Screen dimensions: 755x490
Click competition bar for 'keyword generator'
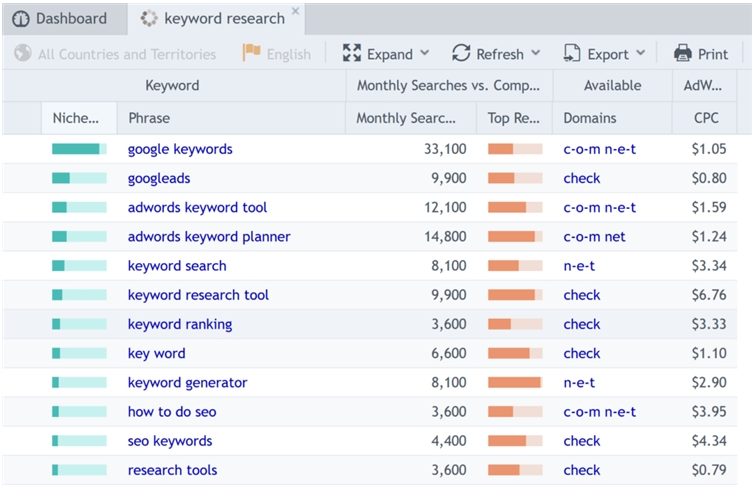pos(515,383)
